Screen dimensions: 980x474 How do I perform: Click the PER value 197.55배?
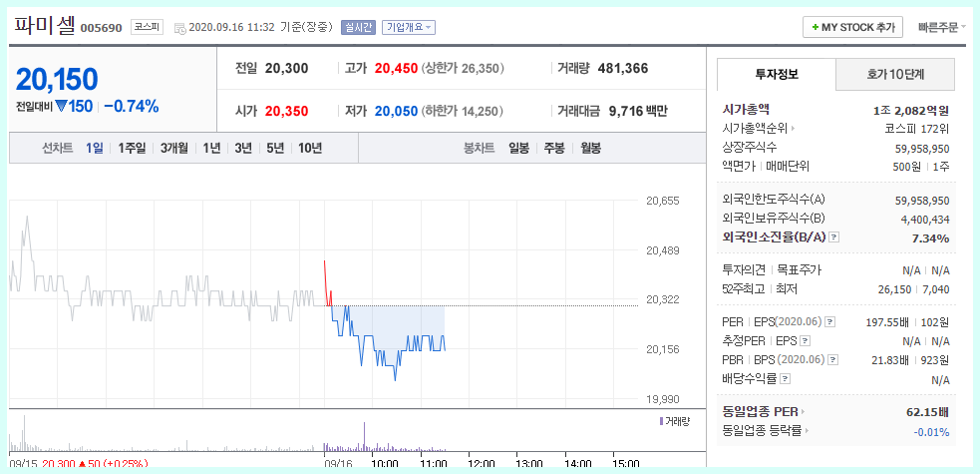click(x=889, y=322)
